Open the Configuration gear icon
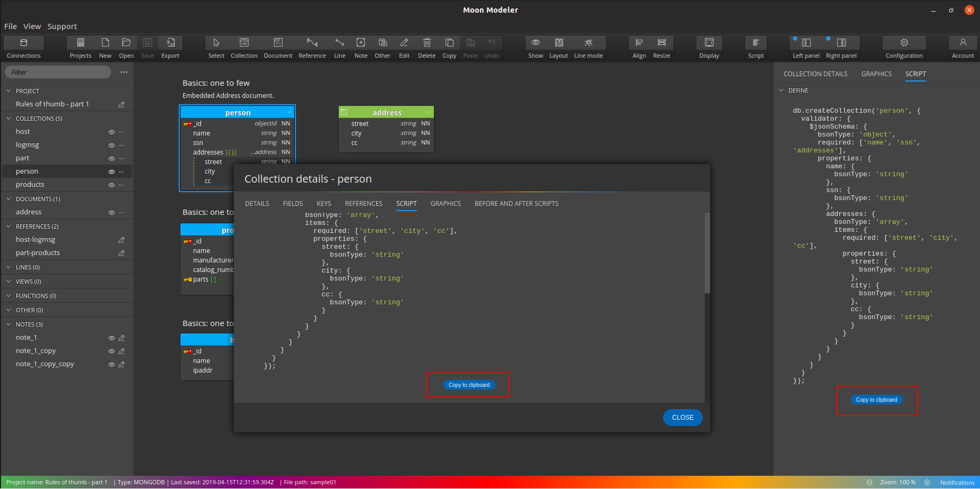 (904, 43)
